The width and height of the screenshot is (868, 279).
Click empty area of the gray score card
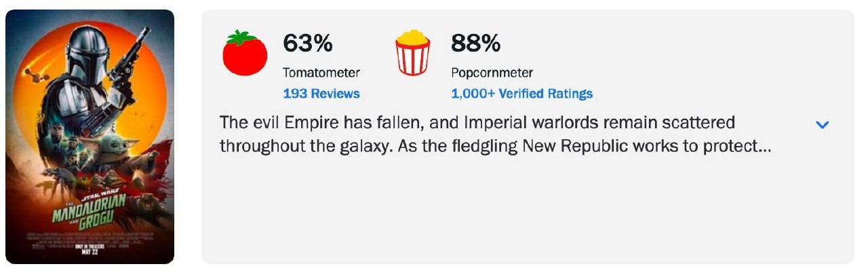pos(528,210)
